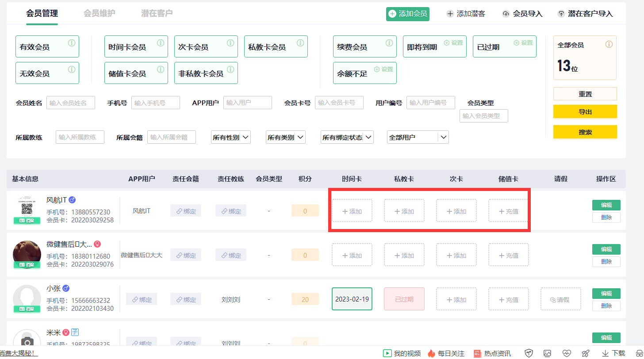Open 设置 gear on 余额不足 filter

(383, 69)
